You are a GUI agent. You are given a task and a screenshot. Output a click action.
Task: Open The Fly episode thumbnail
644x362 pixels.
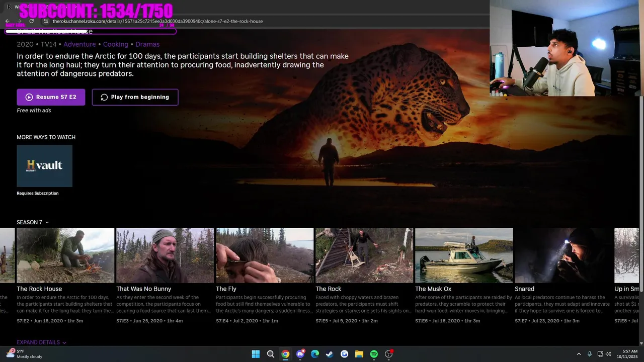click(265, 255)
